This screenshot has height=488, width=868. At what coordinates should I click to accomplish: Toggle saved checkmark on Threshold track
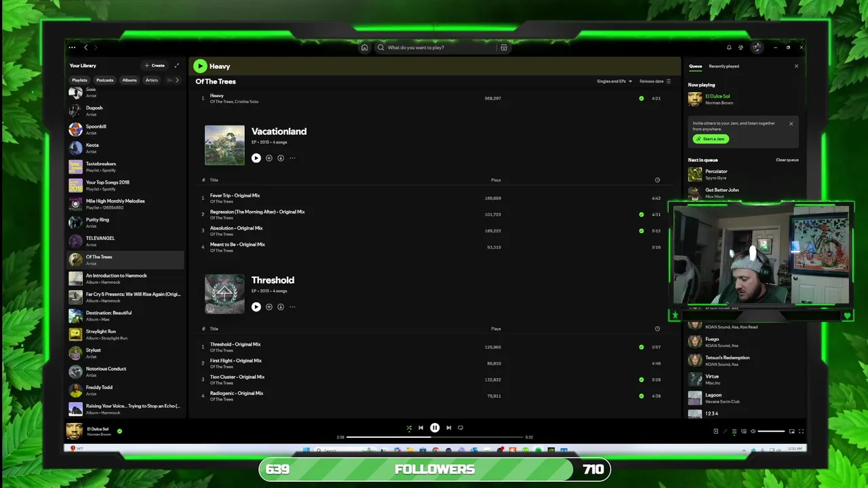(x=641, y=347)
